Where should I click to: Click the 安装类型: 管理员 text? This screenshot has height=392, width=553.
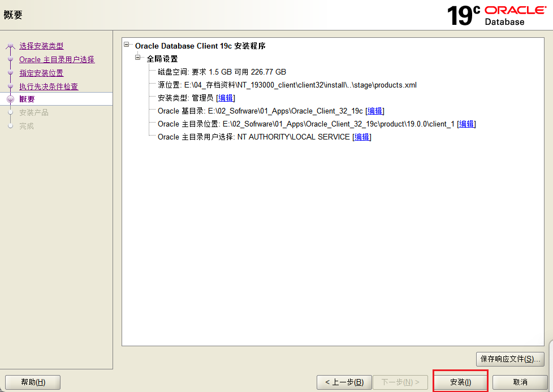point(185,98)
